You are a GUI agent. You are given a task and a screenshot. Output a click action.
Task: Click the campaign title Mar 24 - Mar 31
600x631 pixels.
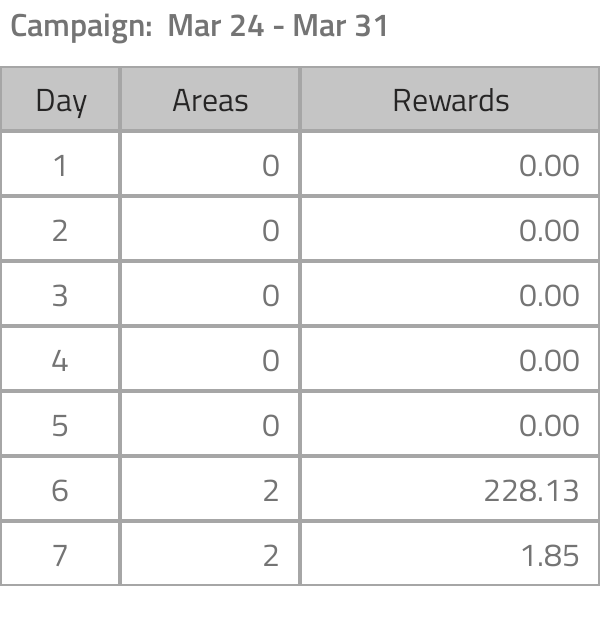point(198,26)
